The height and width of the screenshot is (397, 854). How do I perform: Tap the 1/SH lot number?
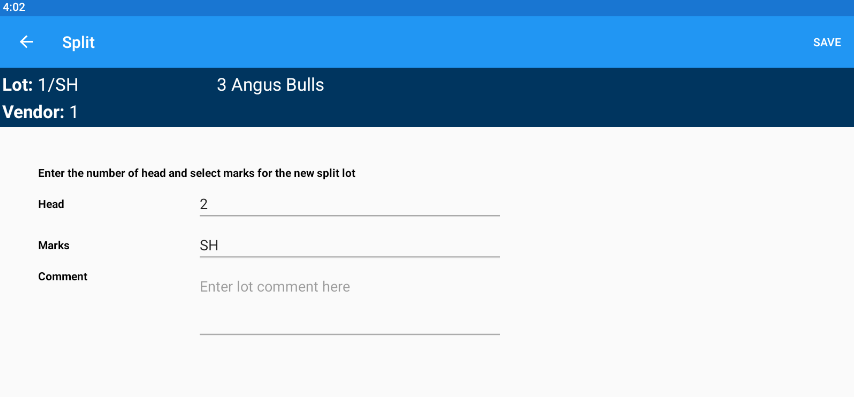point(58,85)
